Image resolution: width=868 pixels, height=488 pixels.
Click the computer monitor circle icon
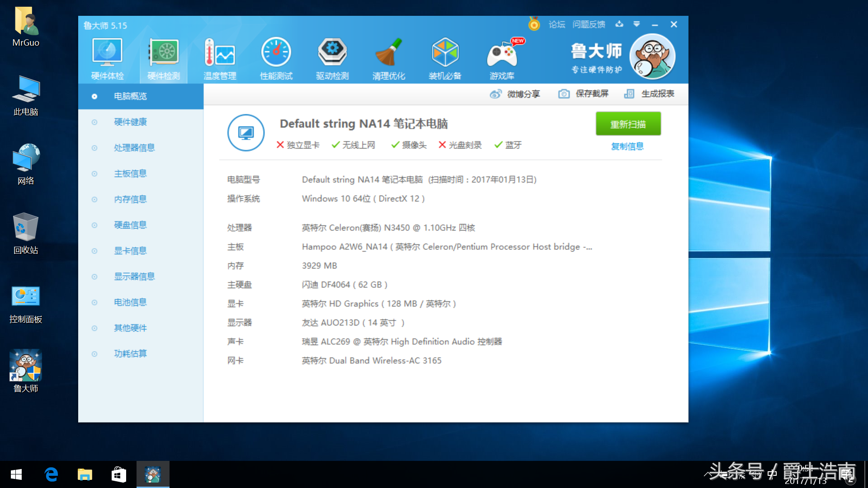click(245, 133)
